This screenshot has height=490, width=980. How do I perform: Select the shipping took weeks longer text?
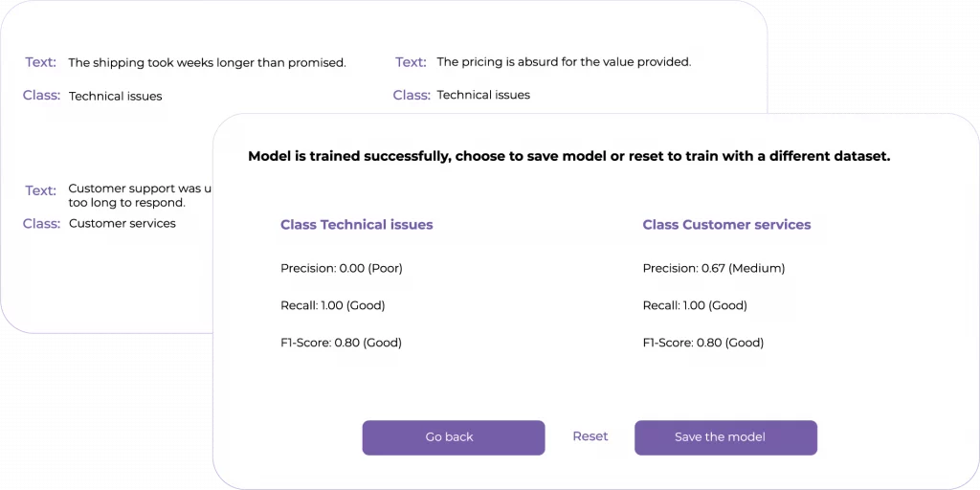(207, 63)
